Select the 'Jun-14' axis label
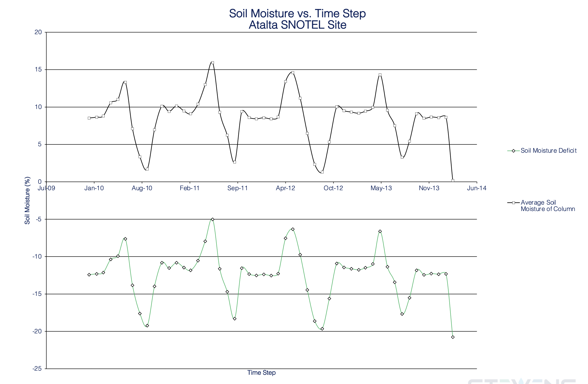 477,188
